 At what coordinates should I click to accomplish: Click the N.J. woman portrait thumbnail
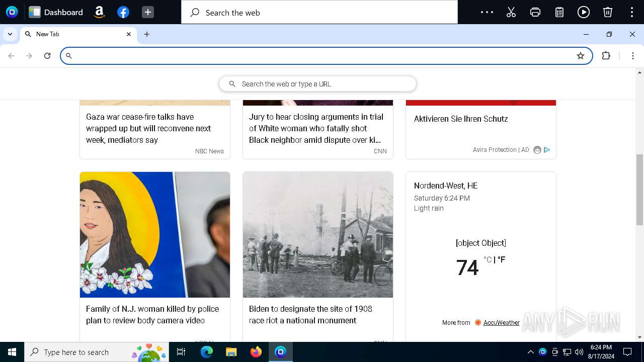coord(155,235)
